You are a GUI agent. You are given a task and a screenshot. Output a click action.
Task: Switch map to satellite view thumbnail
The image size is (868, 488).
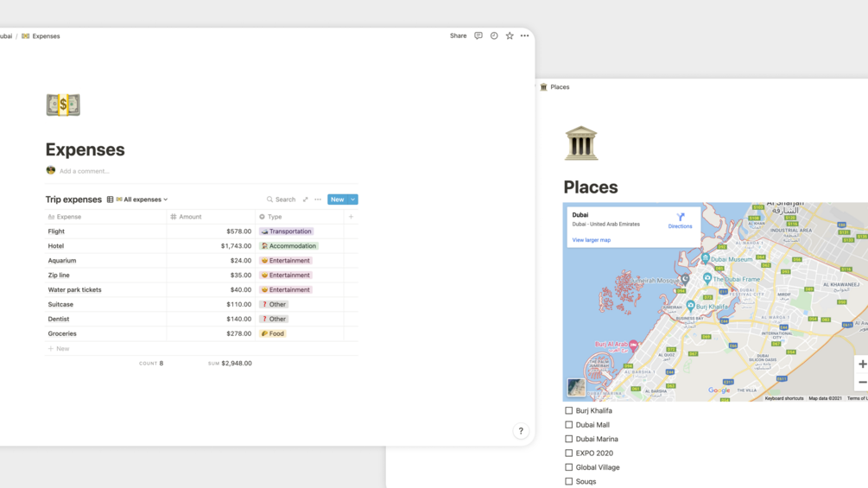576,387
